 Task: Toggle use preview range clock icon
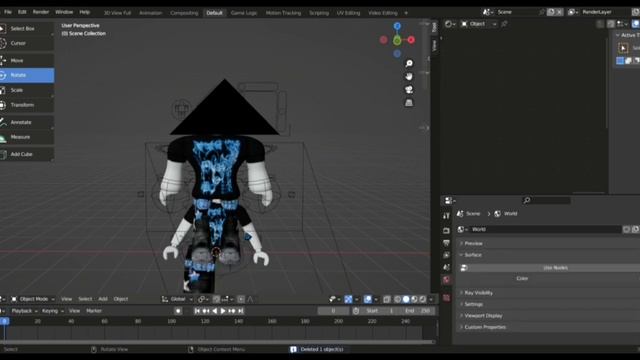click(356, 311)
